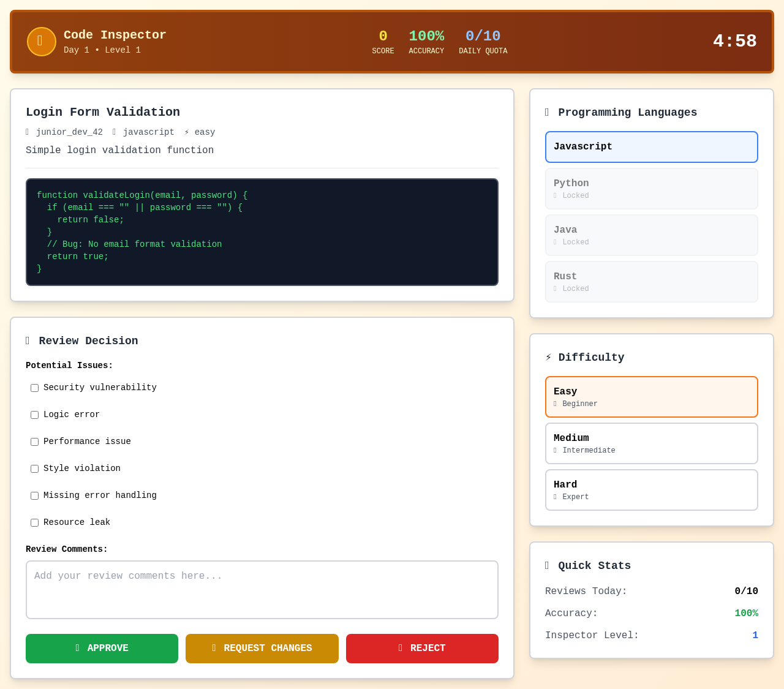
Task: Select the Medium Intermediate difficulty
Action: pos(651,443)
